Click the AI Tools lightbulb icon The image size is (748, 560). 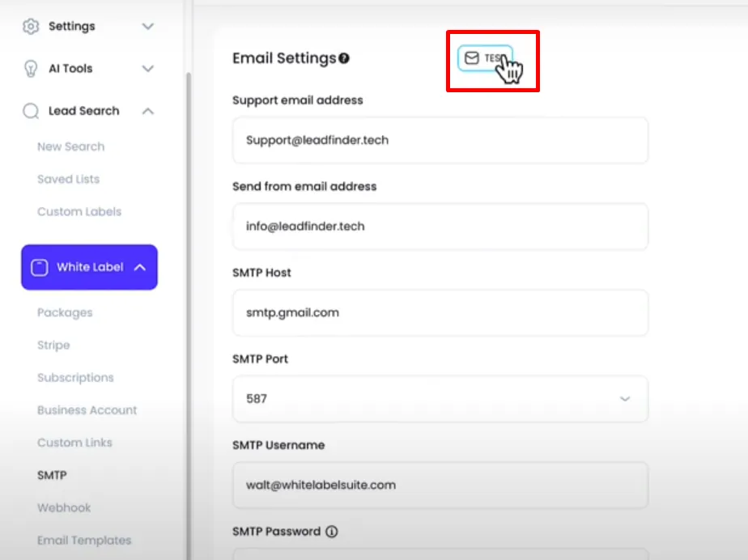point(31,69)
